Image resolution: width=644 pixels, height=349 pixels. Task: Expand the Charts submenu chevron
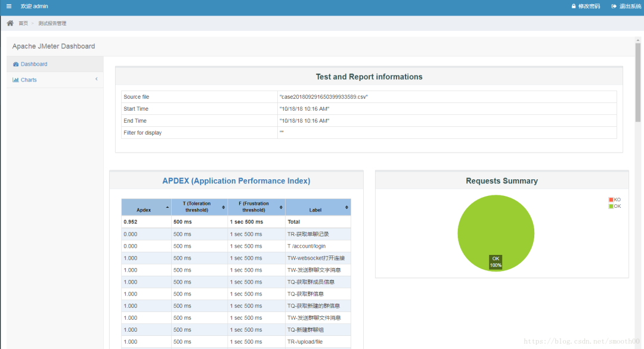click(x=97, y=79)
